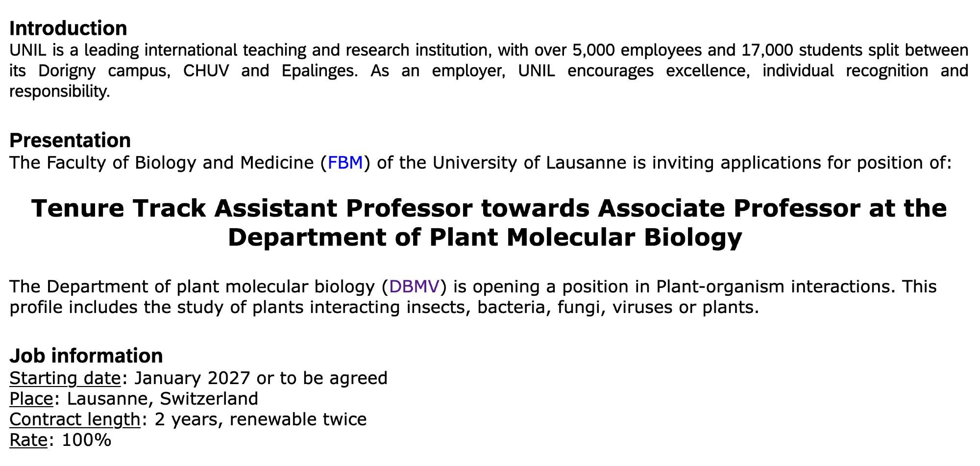Open the FBM faculty link
Viewport: 980px width, 466px height.
pyautogui.click(x=345, y=163)
